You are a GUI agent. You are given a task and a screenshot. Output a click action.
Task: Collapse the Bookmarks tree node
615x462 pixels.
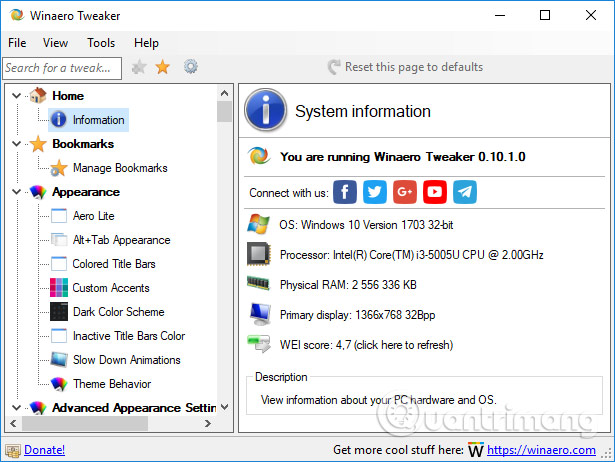pos(16,144)
